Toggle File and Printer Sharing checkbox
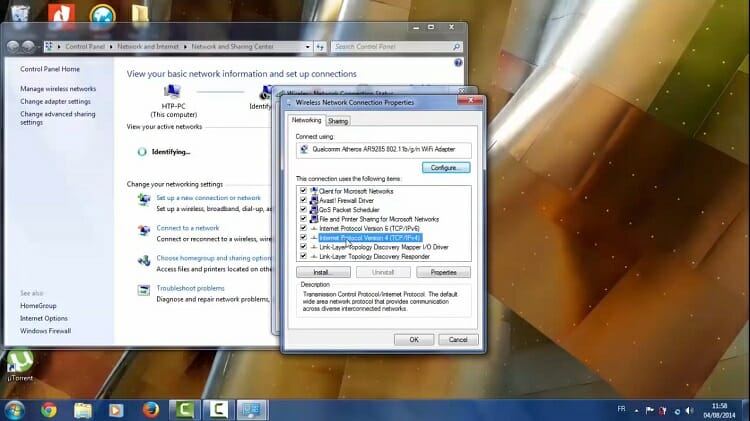The image size is (750, 421). click(x=303, y=219)
